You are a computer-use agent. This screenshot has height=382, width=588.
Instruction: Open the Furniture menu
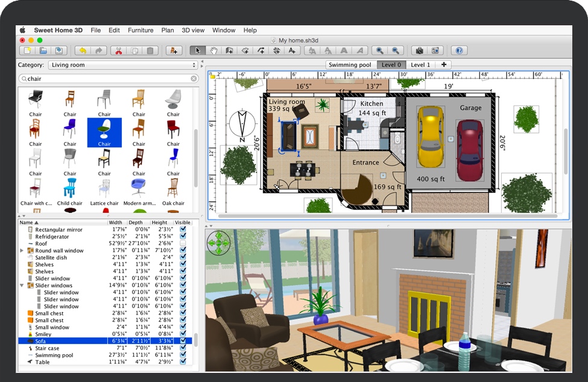(x=141, y=30)
